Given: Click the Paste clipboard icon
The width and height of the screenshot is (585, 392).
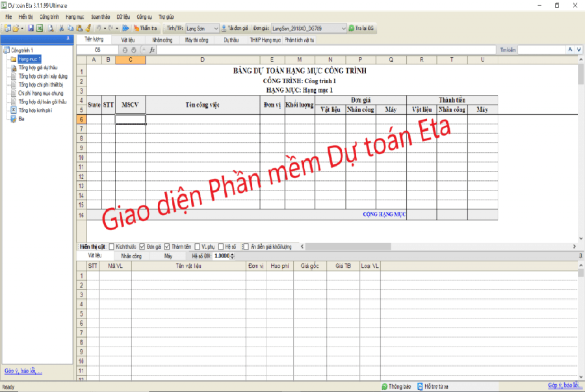Looking at the screenshot, I should pyautogui.click(x=79, y=29).
